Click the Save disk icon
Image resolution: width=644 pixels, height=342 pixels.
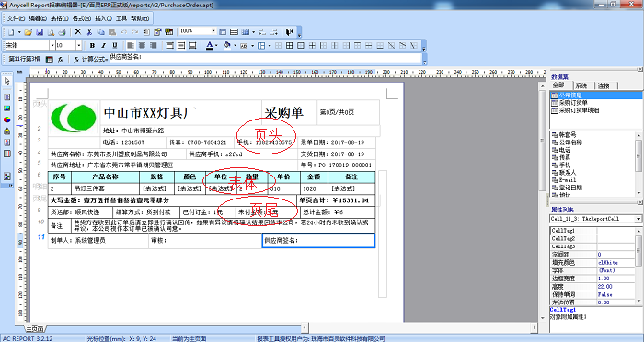(40, 31)
